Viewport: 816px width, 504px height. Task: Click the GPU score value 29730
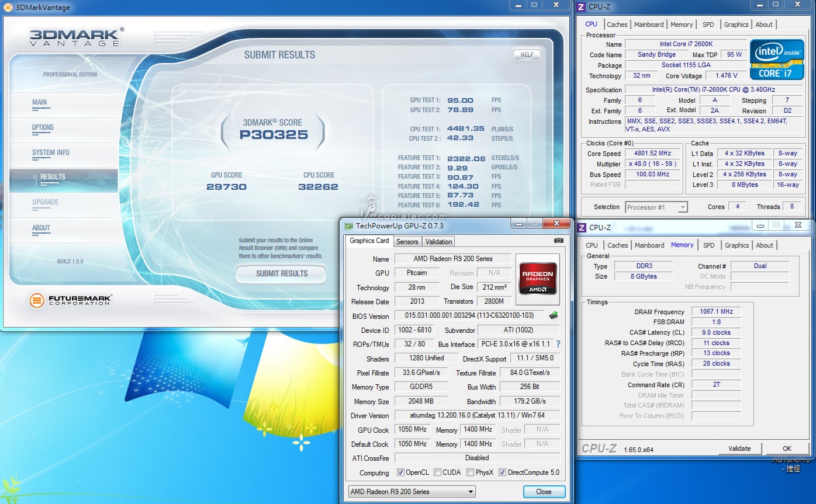click(x=226, y=187)
